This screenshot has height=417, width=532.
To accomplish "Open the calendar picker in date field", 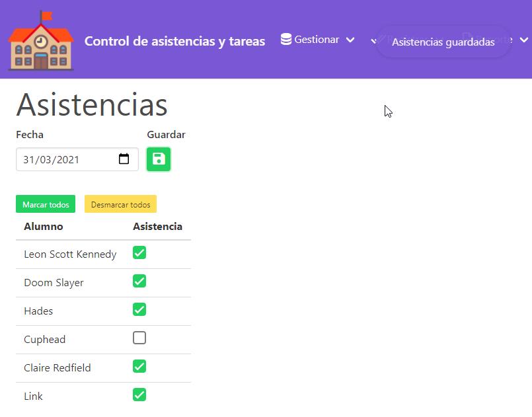I will point(124,159).
